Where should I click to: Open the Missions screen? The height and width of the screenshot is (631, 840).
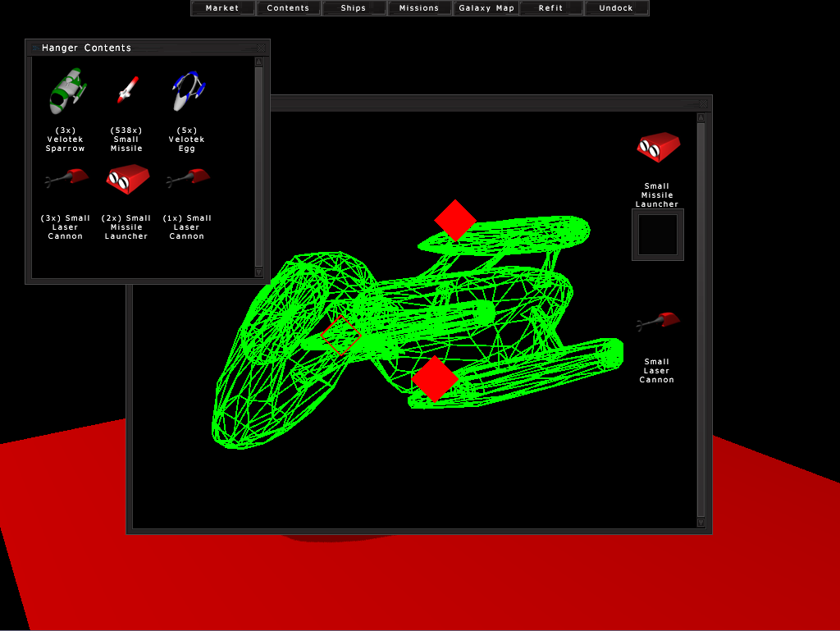click(x=419, y=8)
